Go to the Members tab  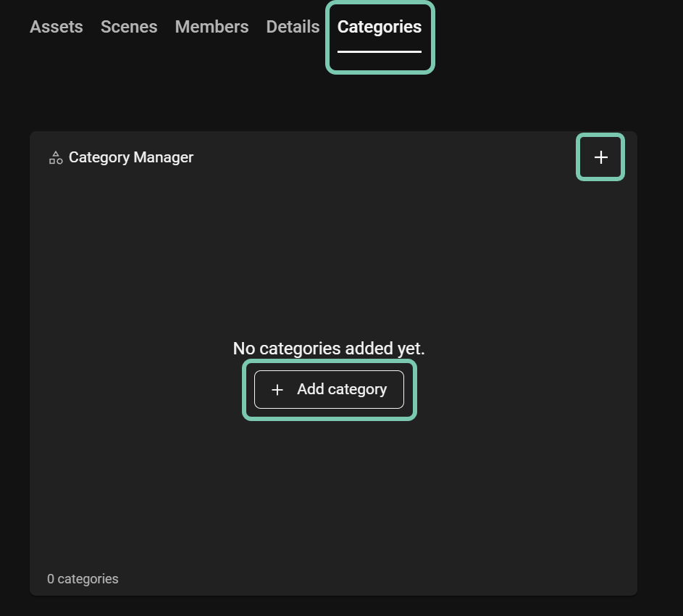(x=211, y=27)
